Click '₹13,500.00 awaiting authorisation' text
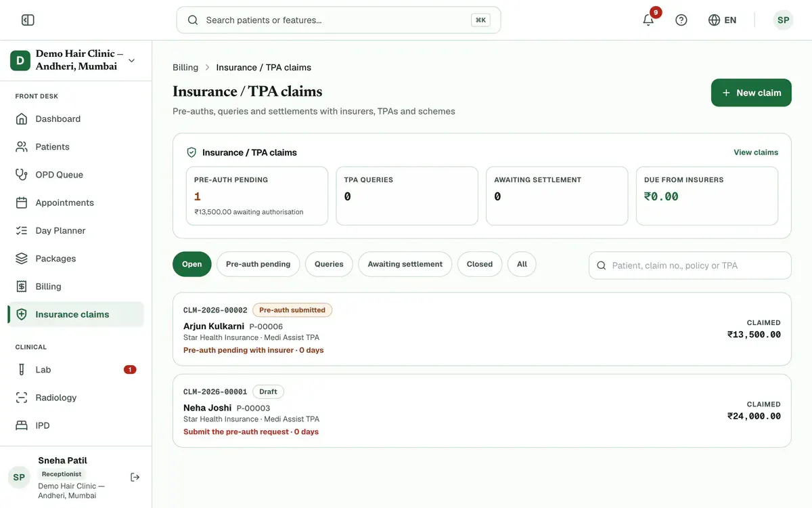Viewport: 812px width, 508px height. 249,212
